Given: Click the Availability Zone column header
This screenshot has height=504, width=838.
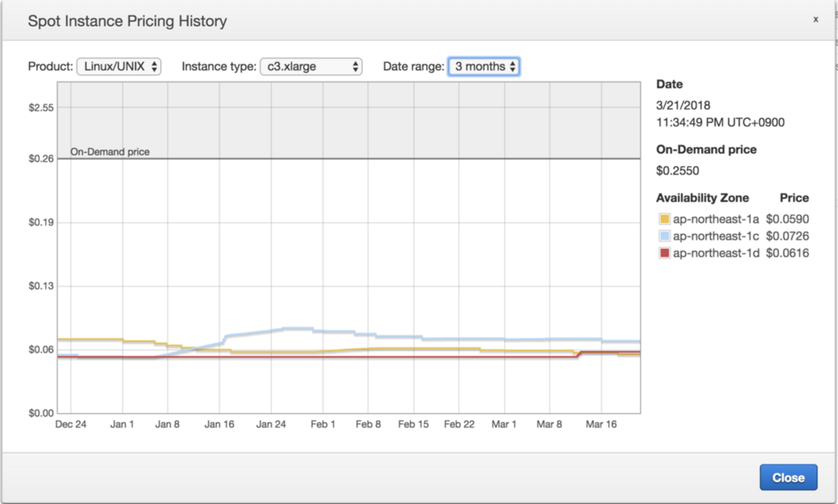Looking at the screenshot, I should (x=703, y=198).
